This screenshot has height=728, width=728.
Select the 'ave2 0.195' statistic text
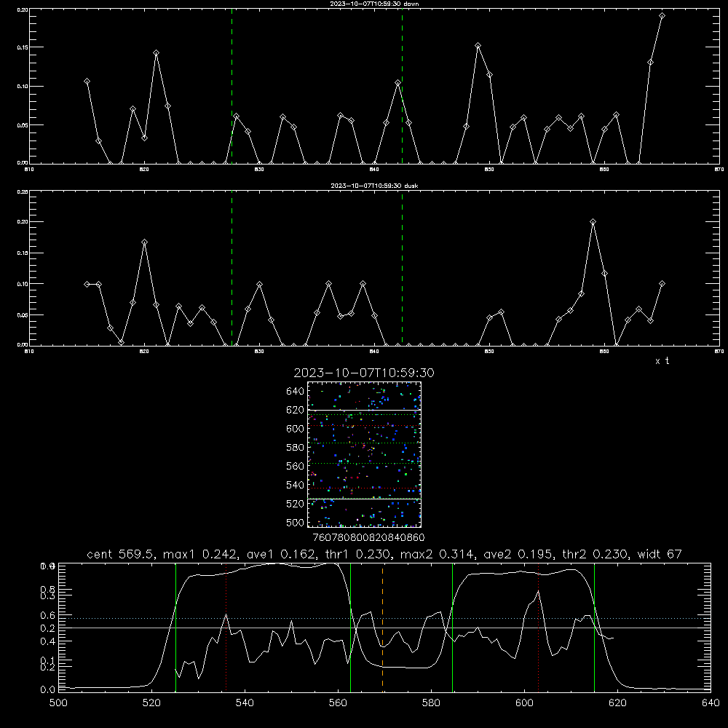coord(518,554)
